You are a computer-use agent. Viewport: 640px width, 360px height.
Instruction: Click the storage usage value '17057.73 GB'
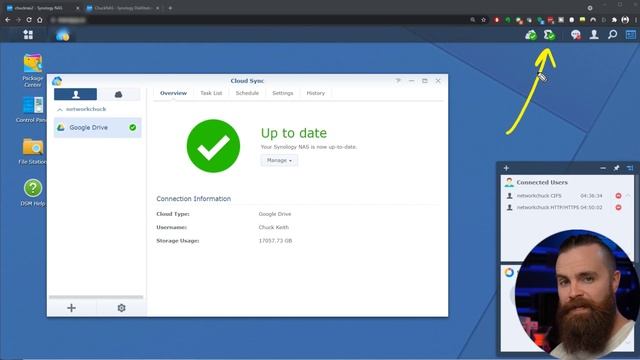(275, 241)
